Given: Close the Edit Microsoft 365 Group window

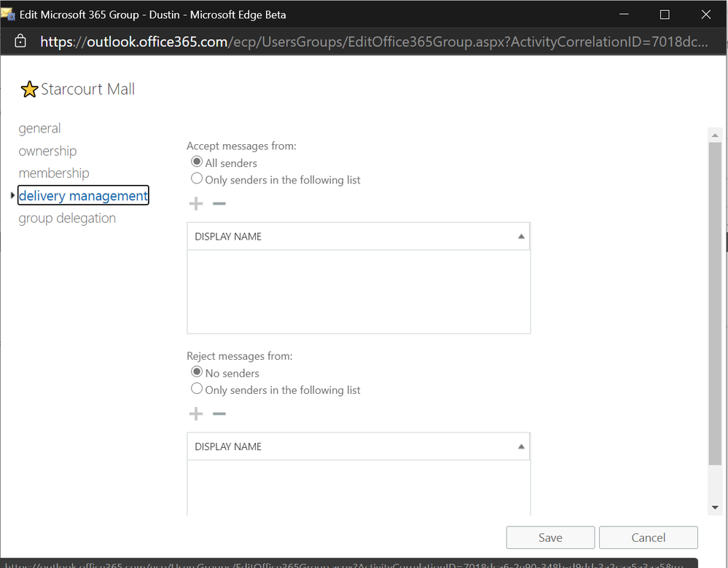Looking at the screenshot, I should tap(705, 15).
